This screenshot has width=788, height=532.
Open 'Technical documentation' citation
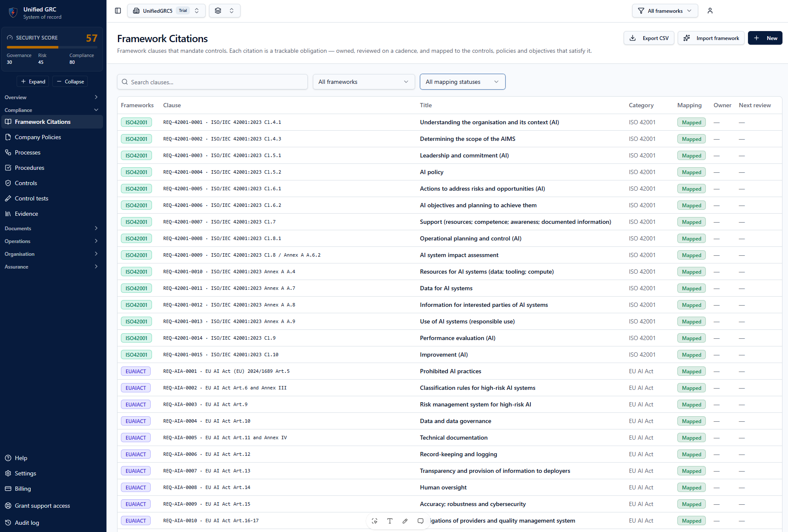pos(454,438)
